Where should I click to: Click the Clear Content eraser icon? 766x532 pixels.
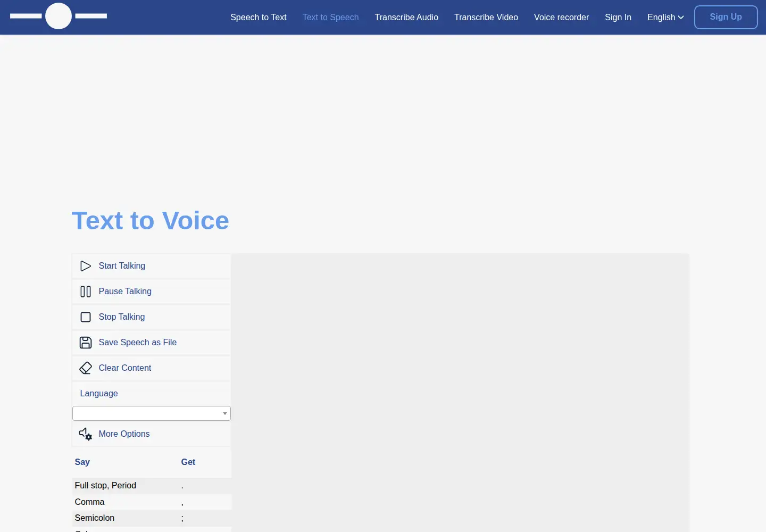tap(86, 368)
